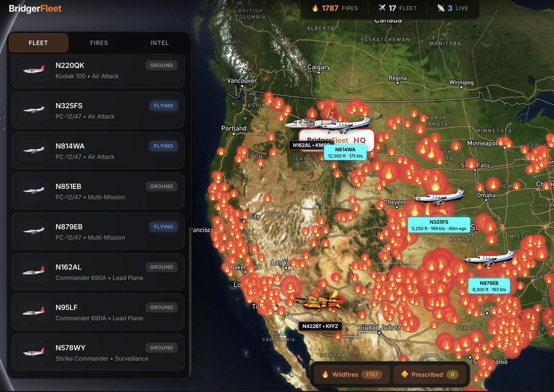Click the 3 LIVE counter text
This screenshot has height=392, width=554.
[x=458, y=8]
